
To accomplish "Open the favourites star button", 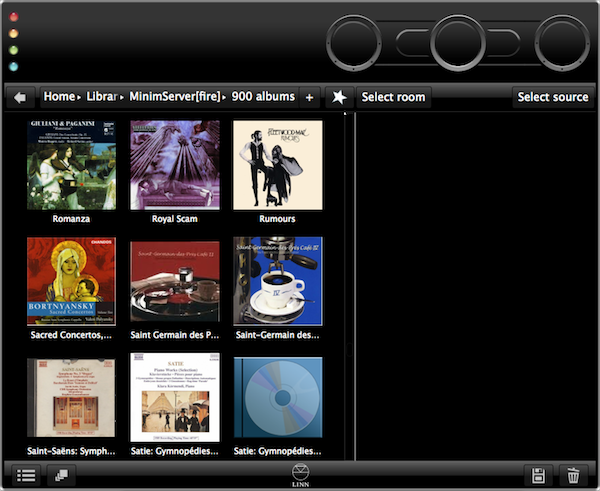I will (339, 97).
